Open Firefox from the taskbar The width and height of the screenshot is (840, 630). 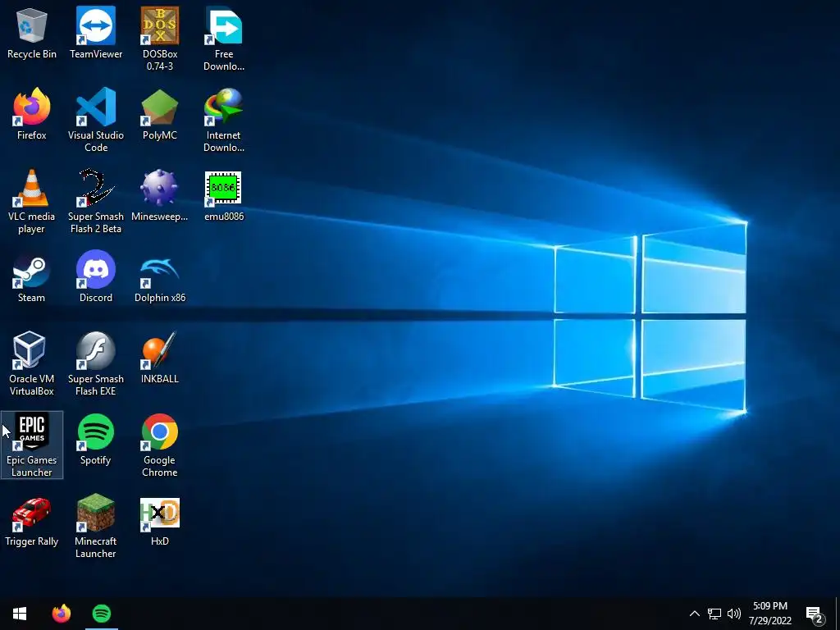pos(61,614)
